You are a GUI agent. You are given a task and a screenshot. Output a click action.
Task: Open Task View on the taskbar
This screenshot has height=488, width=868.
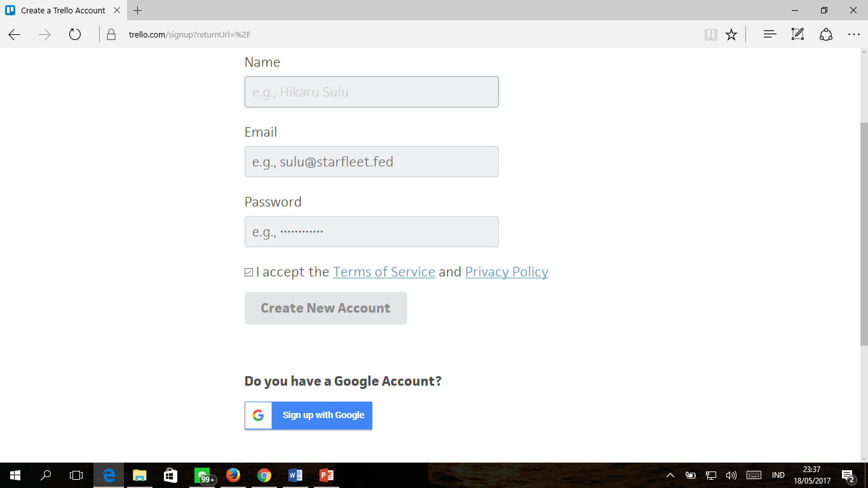[76, 475]
